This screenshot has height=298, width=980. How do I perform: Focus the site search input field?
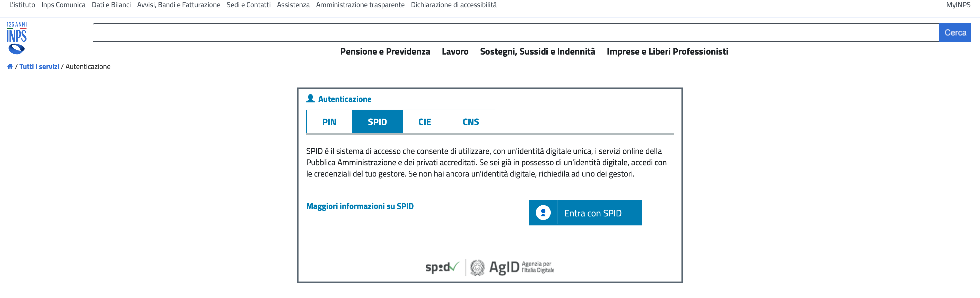[x=515, y=33]
